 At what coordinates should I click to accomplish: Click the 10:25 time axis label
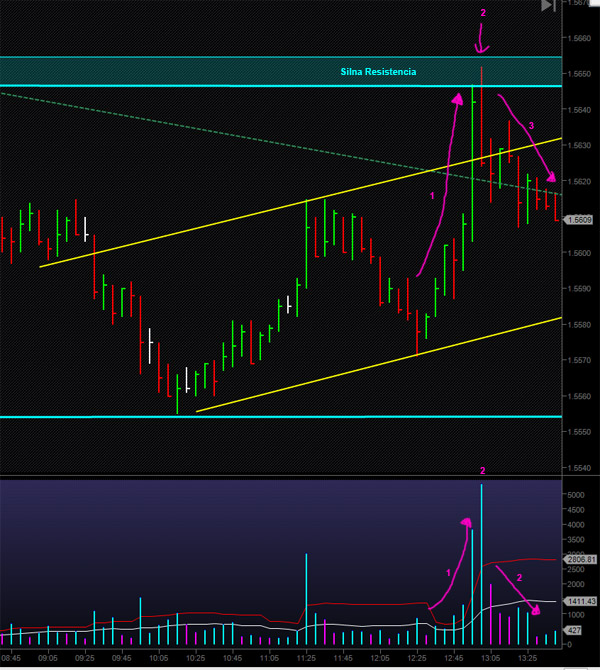tap(195, 658)
